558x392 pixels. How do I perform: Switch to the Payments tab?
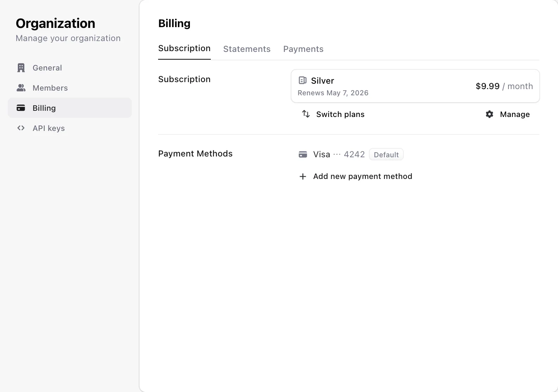point(303,49)
